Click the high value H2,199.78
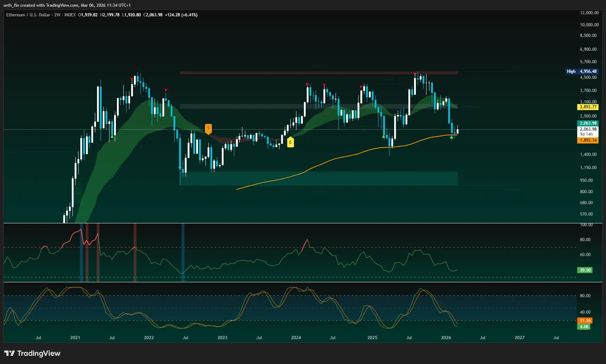The height and width of the screenshot is (364, 606). click(x=110, y=15)
